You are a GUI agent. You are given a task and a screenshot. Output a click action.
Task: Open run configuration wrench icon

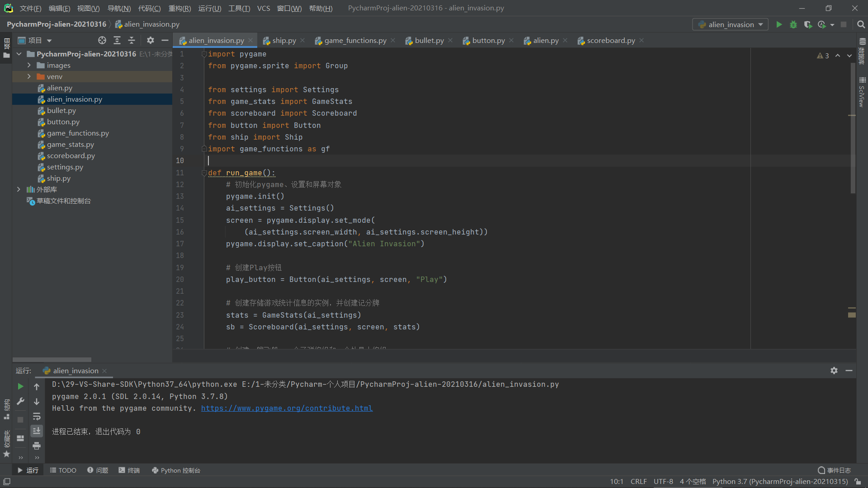tap(20, 401)
